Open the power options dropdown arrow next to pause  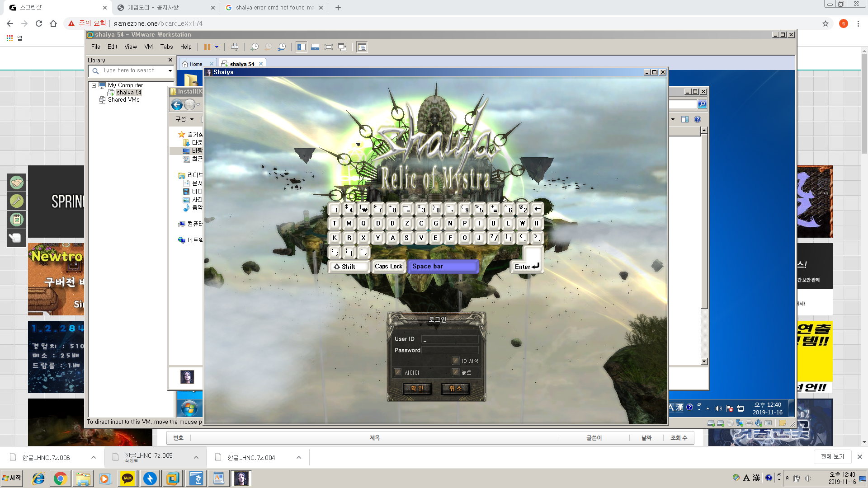217,47
